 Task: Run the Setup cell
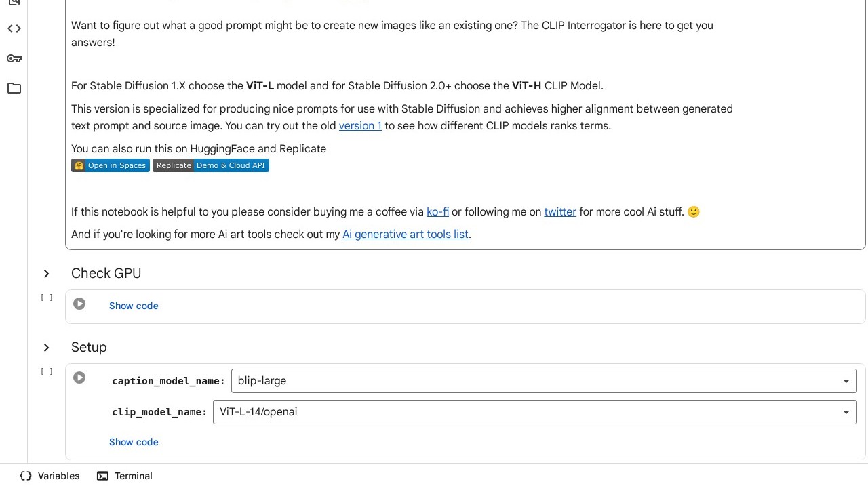pos(79,378)
